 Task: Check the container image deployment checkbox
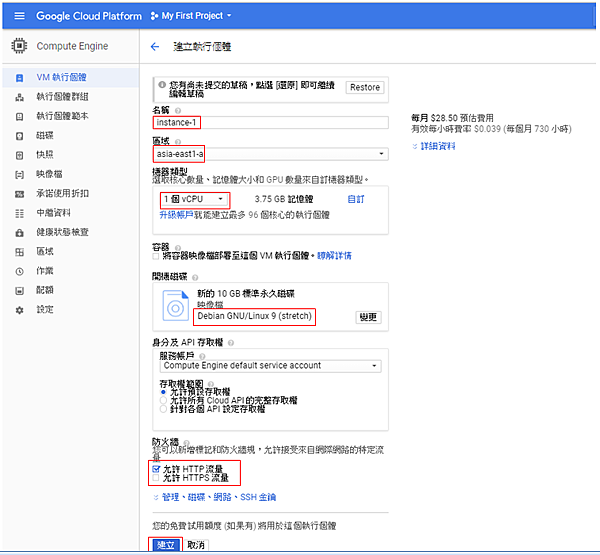point(156,256)
